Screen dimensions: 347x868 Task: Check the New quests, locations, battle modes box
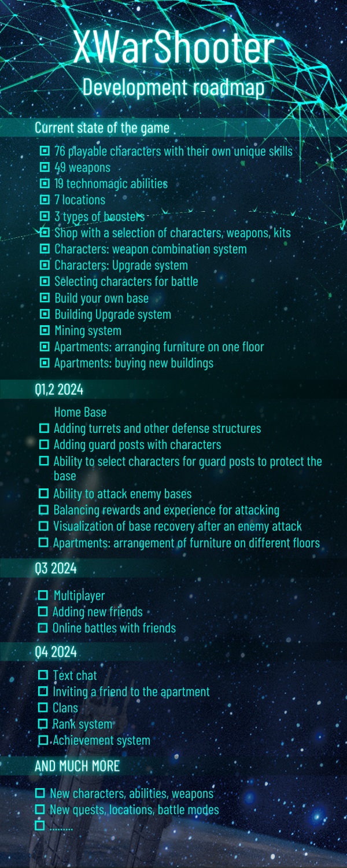click(x=40, y=810)
